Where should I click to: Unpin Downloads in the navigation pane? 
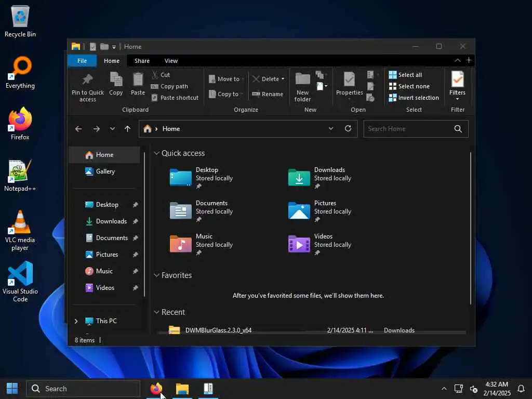[x=136, y=221]
